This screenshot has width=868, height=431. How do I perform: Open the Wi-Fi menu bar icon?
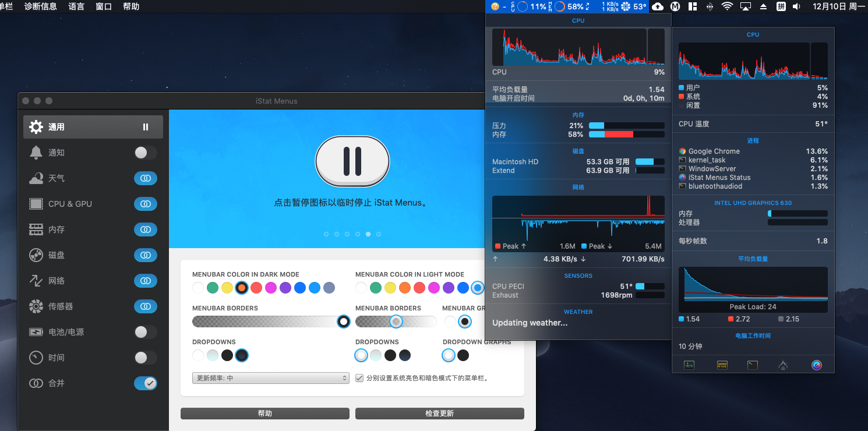[727, 6]
